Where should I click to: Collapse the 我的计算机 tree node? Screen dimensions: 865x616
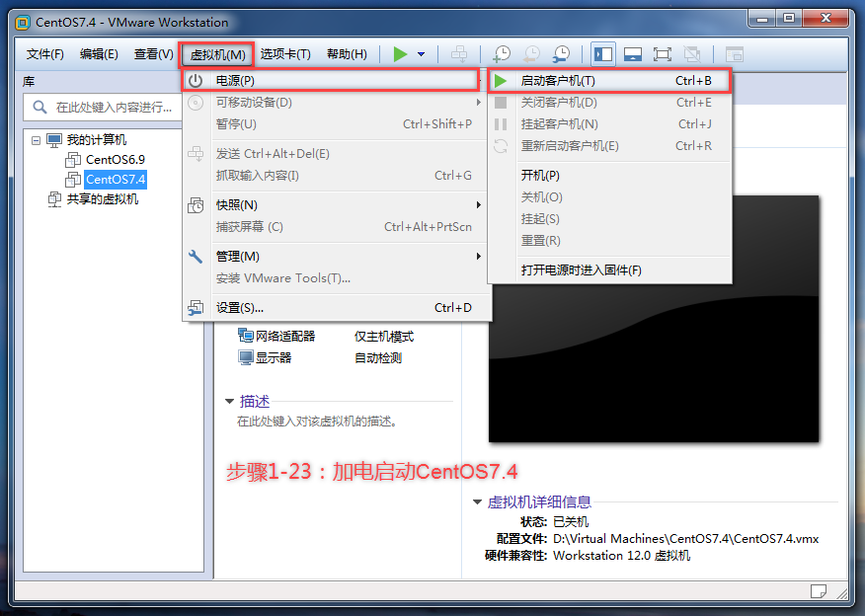(x=36, y=140)
